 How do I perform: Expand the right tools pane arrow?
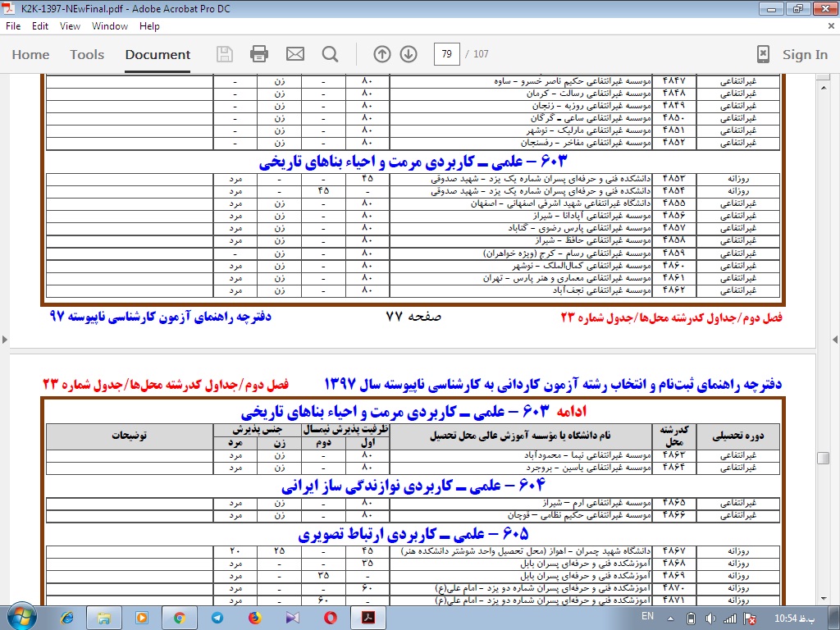[x=834, y=339]
